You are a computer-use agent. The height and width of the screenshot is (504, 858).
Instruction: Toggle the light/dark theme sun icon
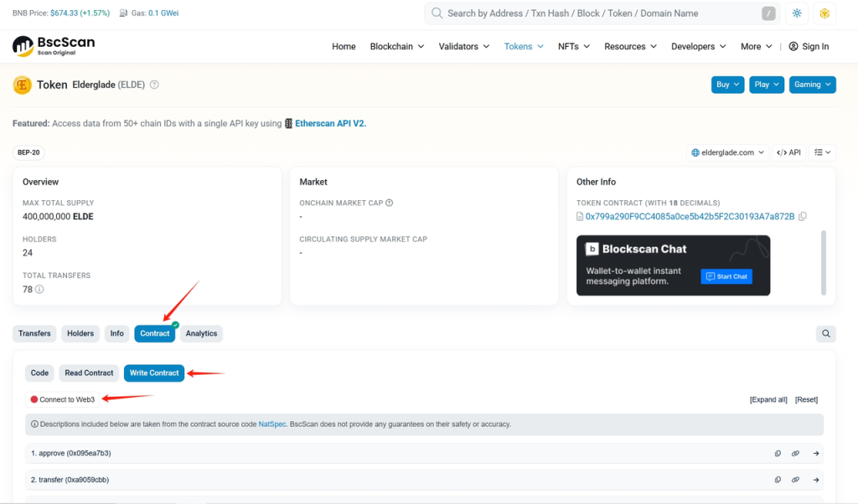point(797,13)
